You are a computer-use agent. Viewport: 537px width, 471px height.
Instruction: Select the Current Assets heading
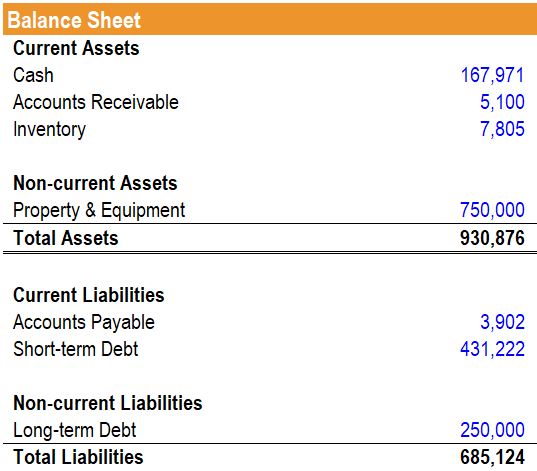click(76, 48)
